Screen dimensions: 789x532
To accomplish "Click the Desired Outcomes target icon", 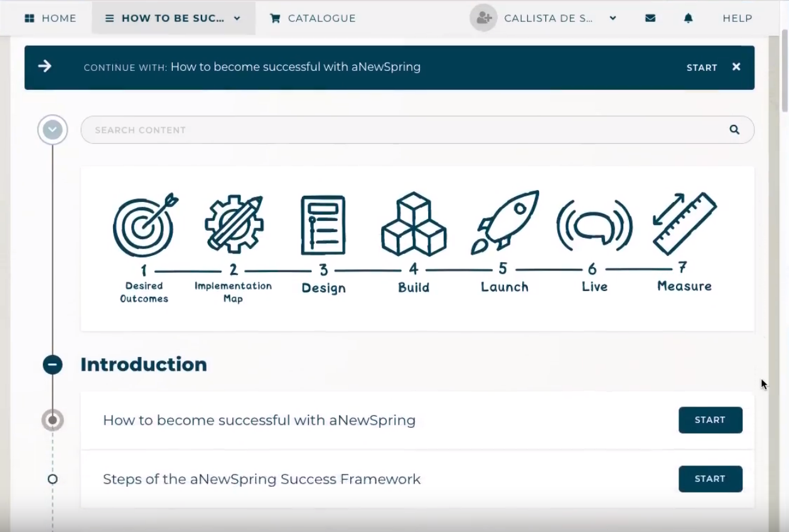I will click(x=144, y=225).
